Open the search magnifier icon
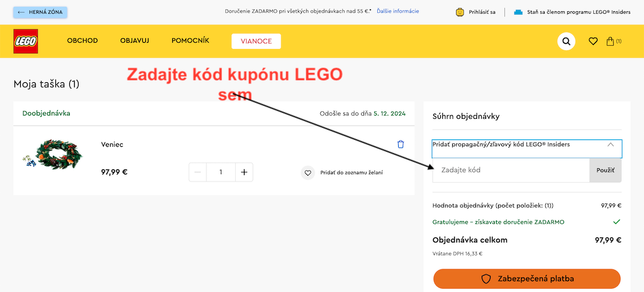The image size is (644, 292). pos(567,41)
